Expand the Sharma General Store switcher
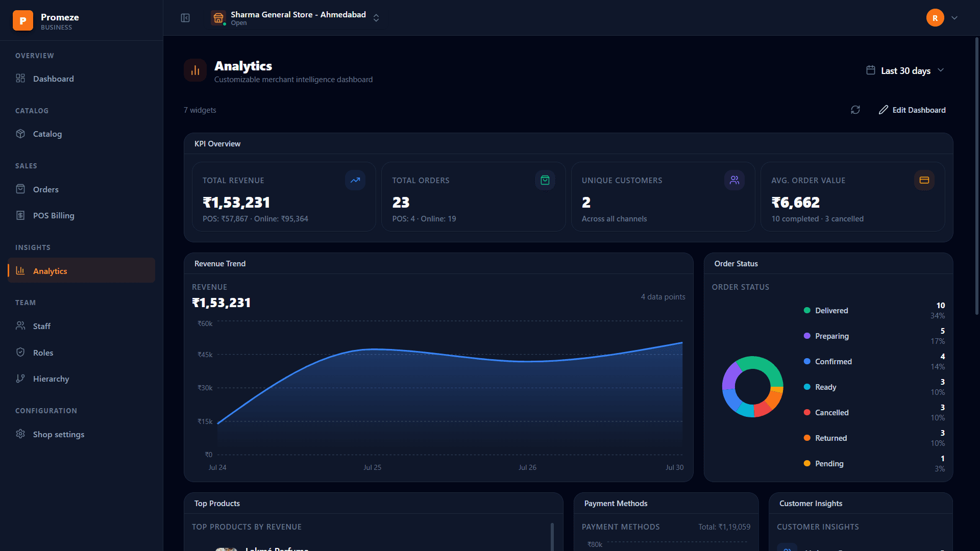The width and height of the screenshot is (980, 551). [376, 18]
